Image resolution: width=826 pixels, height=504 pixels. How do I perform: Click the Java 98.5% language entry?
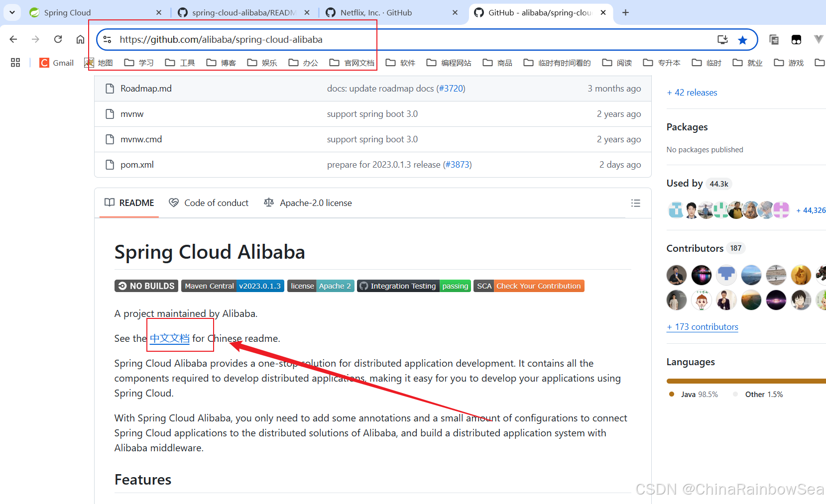(694, 394)
